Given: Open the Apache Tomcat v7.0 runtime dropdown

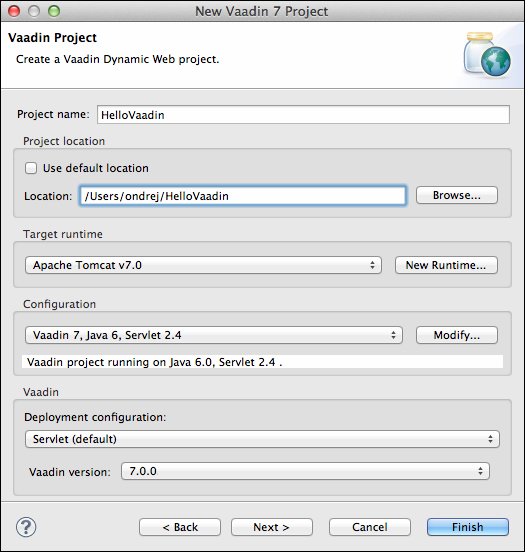Looking at the screenshot, I should [203, 265].
